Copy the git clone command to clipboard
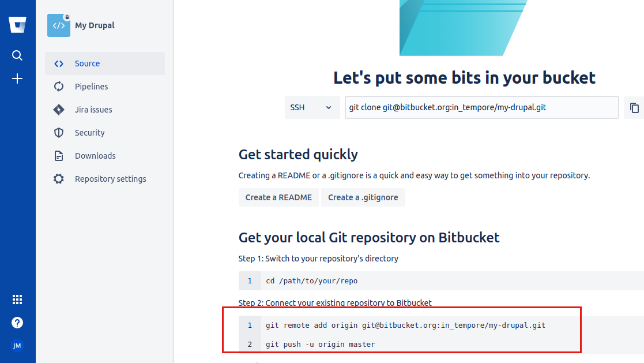Screen dimensions: 644x363 point(634,108)
